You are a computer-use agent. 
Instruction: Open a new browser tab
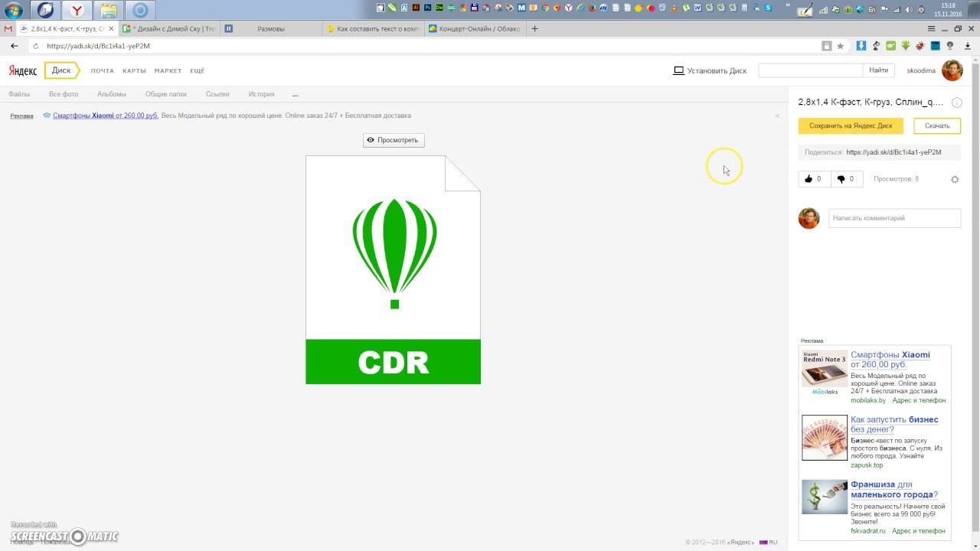pyautogui.click(x=534, y=28)
